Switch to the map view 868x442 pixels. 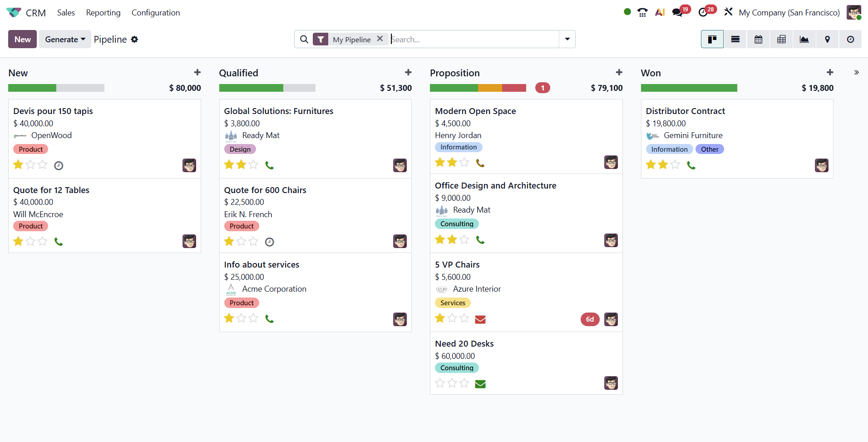click(x=828, y=39)
